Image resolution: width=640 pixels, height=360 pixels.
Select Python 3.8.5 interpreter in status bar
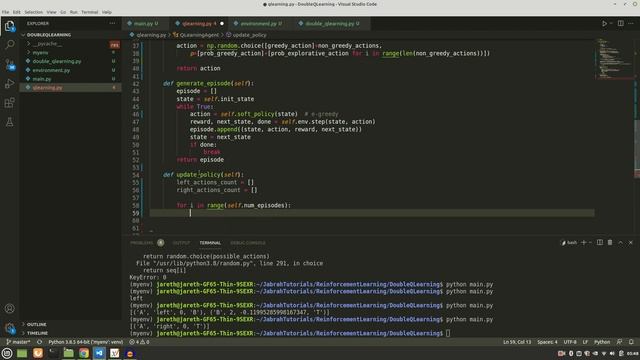tap(85, 342)
